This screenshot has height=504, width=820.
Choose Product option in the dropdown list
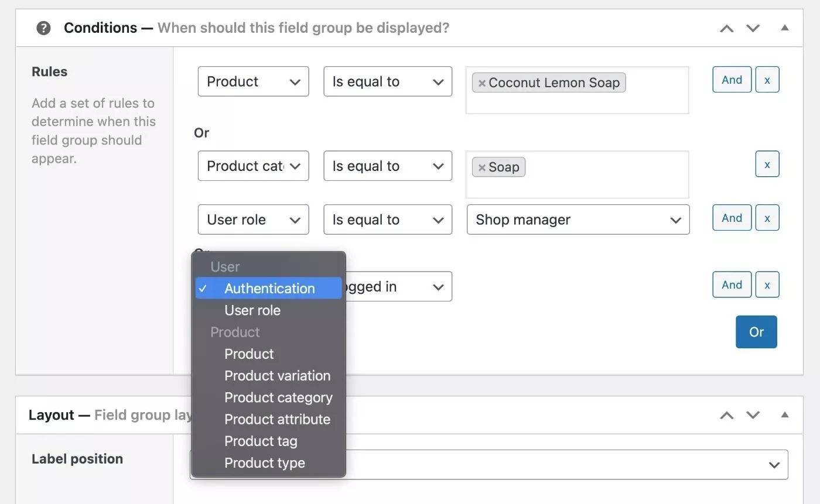[x=269, y=354]
